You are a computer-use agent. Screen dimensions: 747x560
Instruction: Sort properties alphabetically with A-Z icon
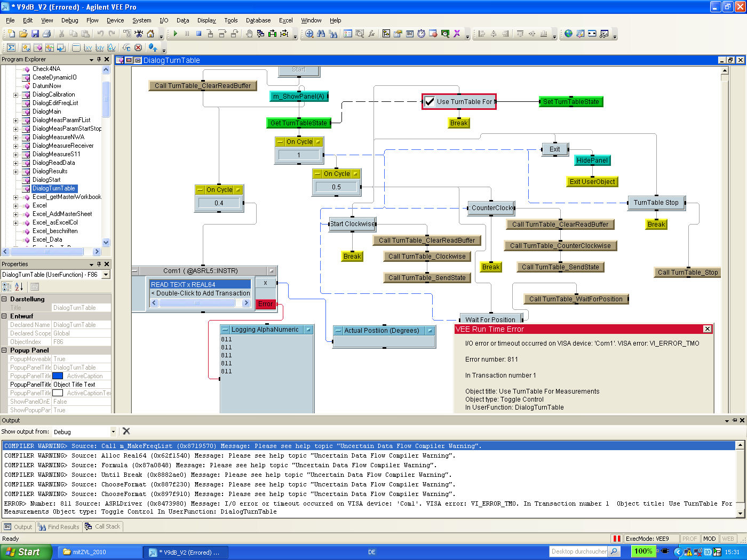(x=19, y=287)
